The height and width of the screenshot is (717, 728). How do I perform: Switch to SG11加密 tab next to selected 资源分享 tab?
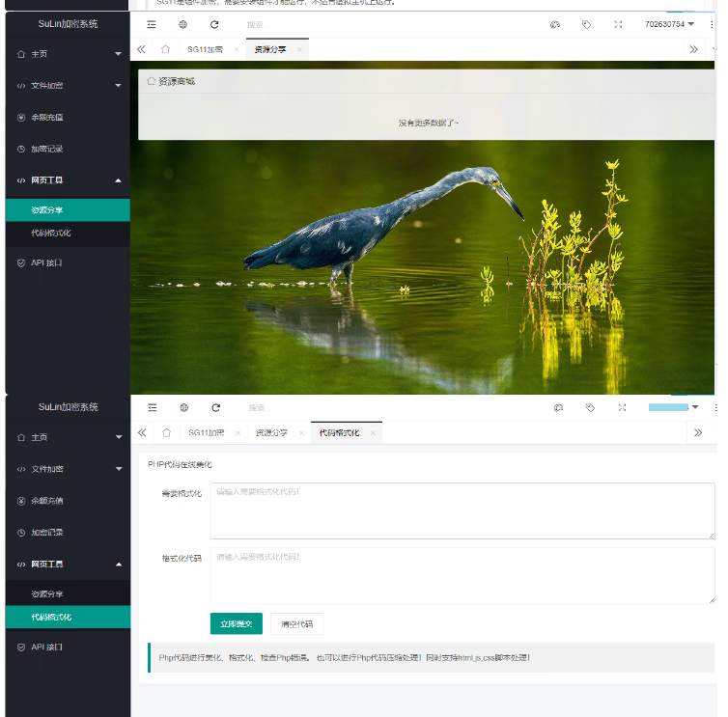pyautogui.click(x=205, y=49)
